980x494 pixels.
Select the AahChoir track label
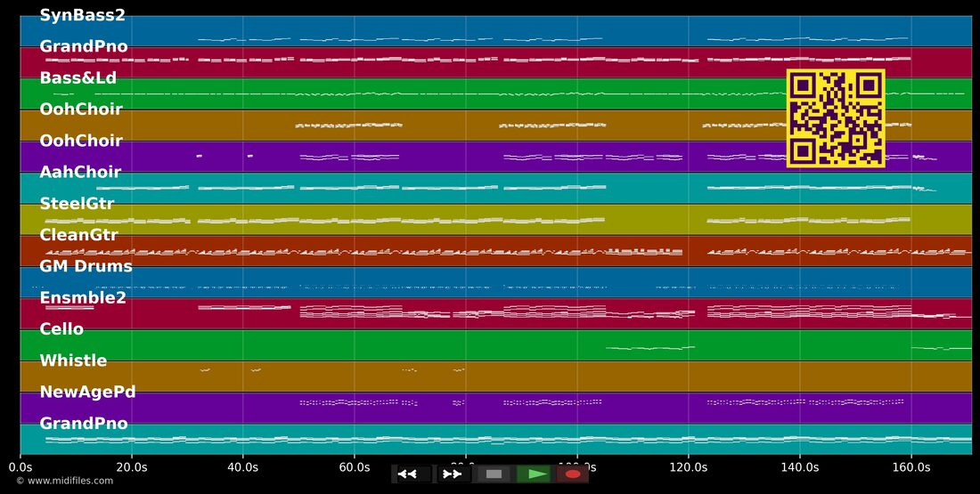pos(80,172)
